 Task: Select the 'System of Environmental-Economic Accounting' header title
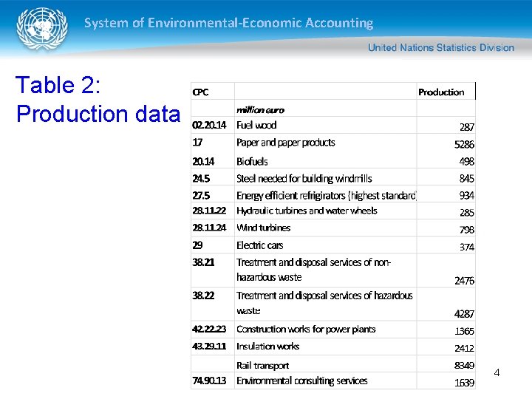tap(228, 23)
